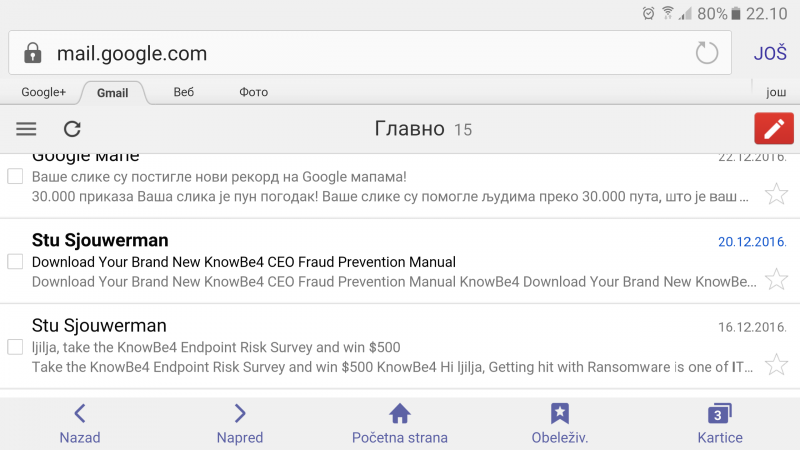The height and width of the screenshot is (450, 800).
Task: Check the Endpoint Risk Survey email box
Action: 15,347
